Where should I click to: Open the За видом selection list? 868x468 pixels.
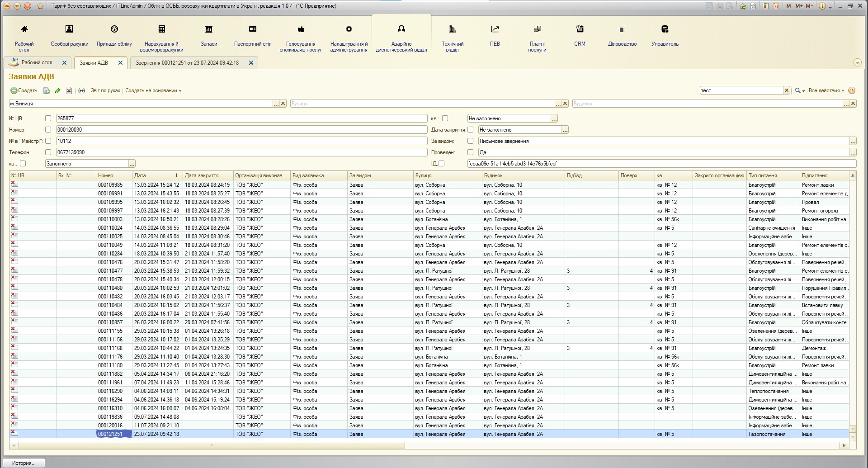[853, 141]
